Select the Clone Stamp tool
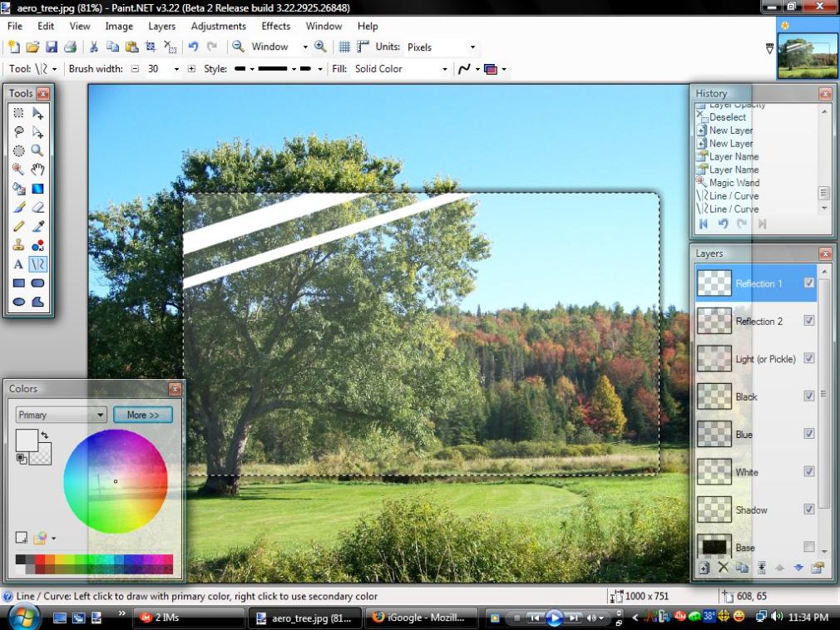 click(18, 245)
